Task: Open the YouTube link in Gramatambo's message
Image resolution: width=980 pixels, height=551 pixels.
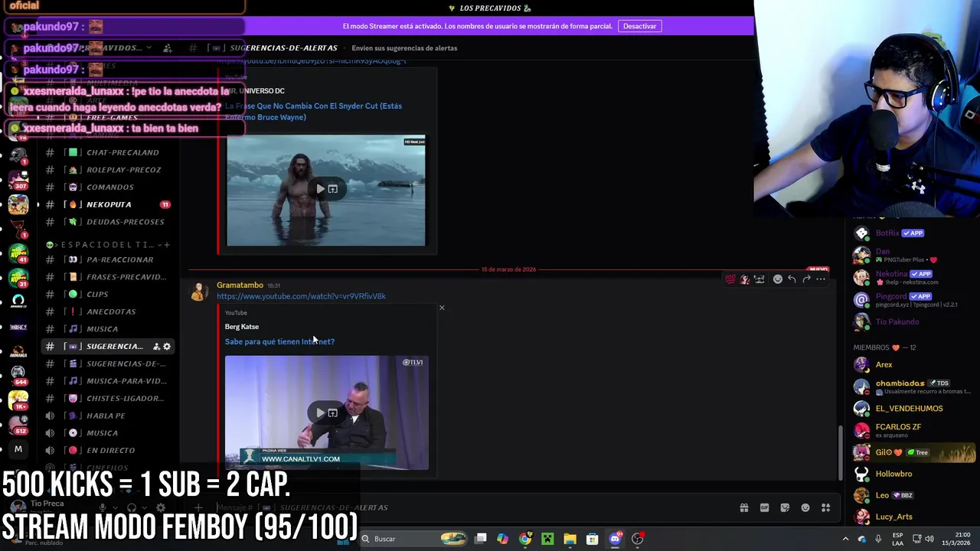Action: (301, 296)
